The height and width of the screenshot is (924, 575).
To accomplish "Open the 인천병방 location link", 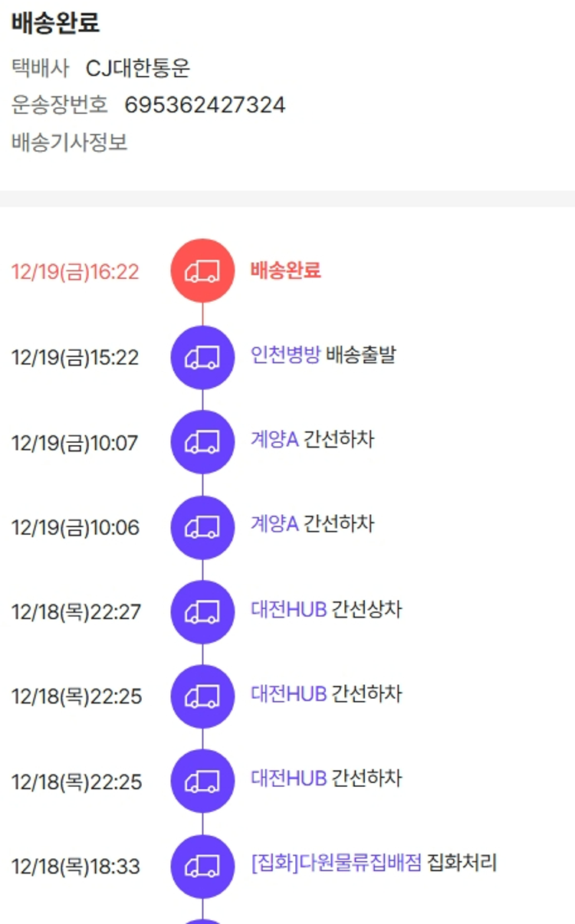I will click(285, 355).
